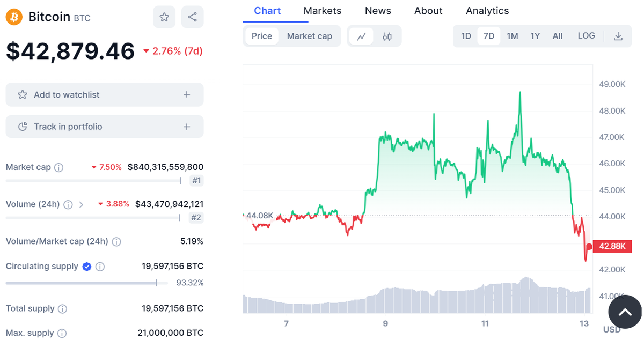Click the plus sign on Add to watchlist
Screen dimensions: 644x347
(x=187, y=94)
